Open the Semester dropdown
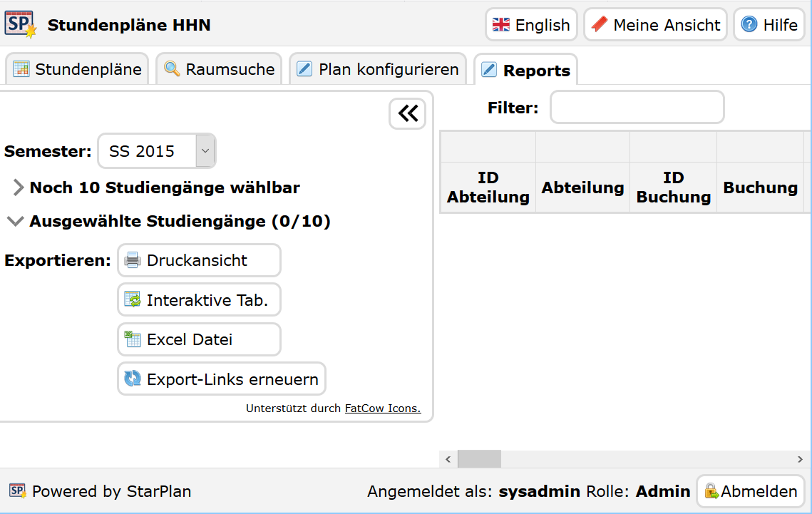Screen dimensions: 812x514 pyautogui.click(x=205, y=151)
